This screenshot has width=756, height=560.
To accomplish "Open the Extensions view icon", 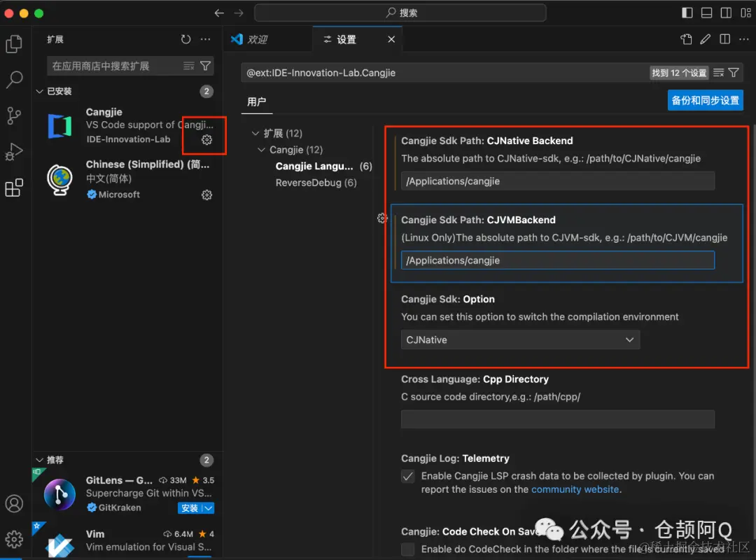I will pos(14,188).
